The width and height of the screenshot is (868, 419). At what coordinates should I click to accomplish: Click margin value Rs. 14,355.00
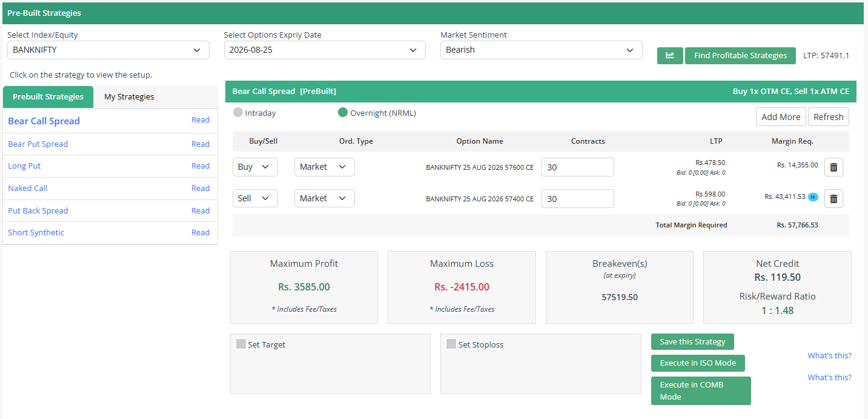[x=797, y=165]
